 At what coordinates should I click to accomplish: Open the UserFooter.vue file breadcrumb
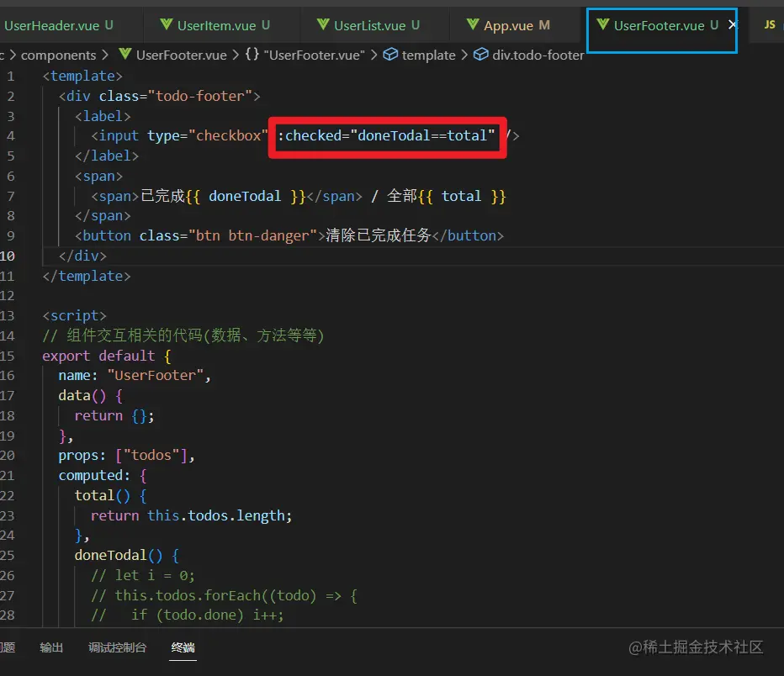181,55
